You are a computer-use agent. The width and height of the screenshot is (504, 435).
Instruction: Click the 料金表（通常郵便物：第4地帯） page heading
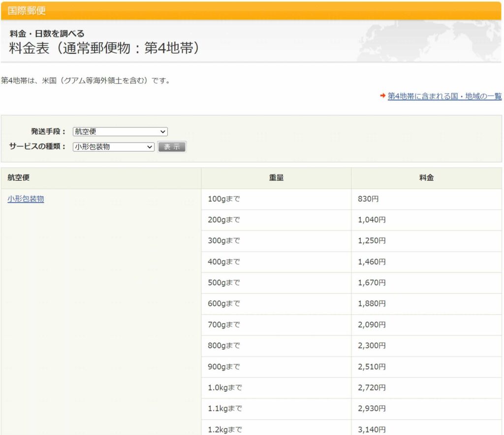coord(104,48)
